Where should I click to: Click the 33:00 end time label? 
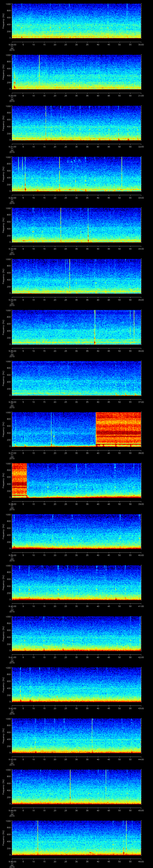pyautogui.click(x=141, y=198)
